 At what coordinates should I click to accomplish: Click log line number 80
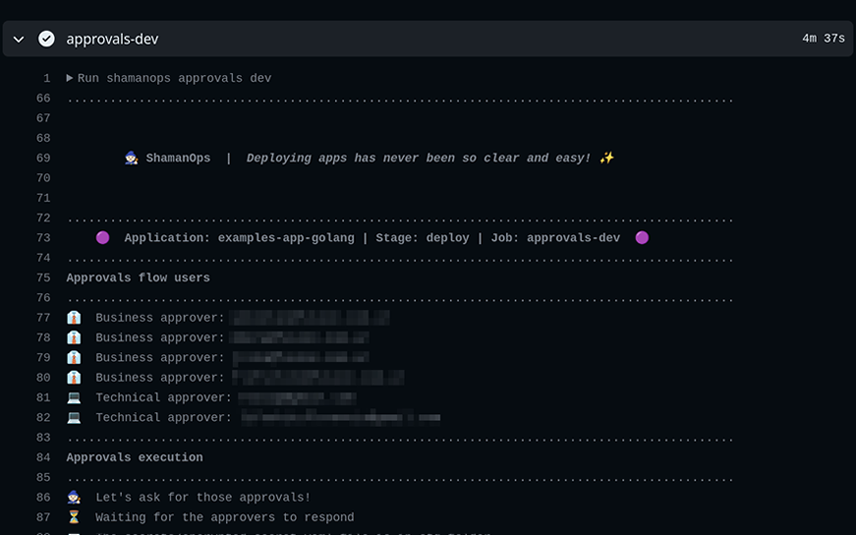tap(43, 378)
